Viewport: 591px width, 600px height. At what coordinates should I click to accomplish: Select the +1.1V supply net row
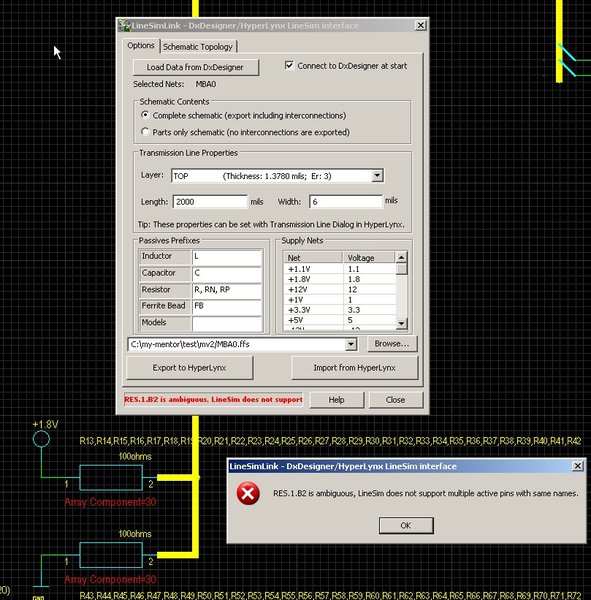pyautogui.click(x=340, y=269)
